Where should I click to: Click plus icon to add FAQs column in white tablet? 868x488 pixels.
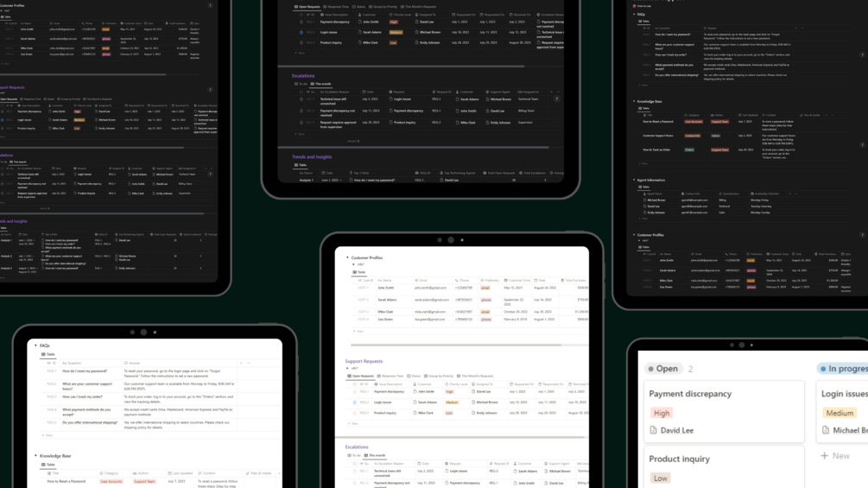click(241, 363)
